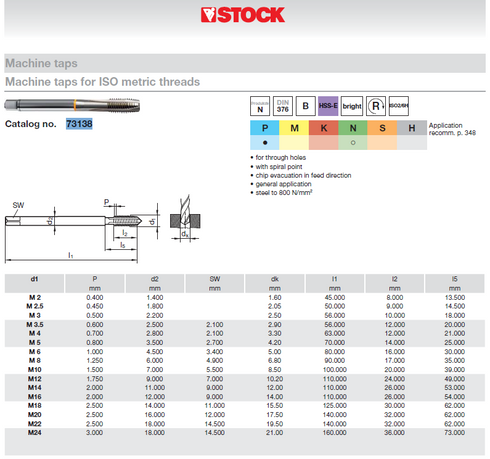Click the STOCK logo at top

(243, 15)
